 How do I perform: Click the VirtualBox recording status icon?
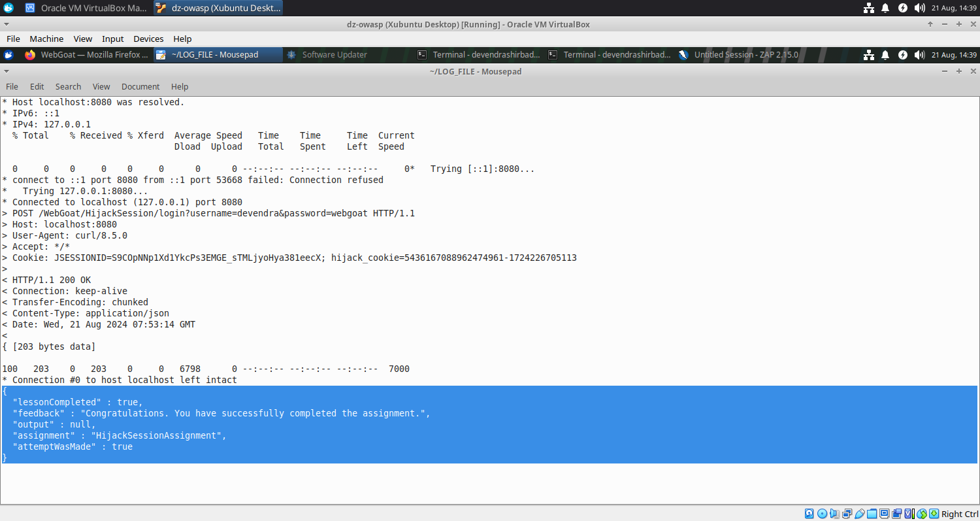tap(896, 514)
